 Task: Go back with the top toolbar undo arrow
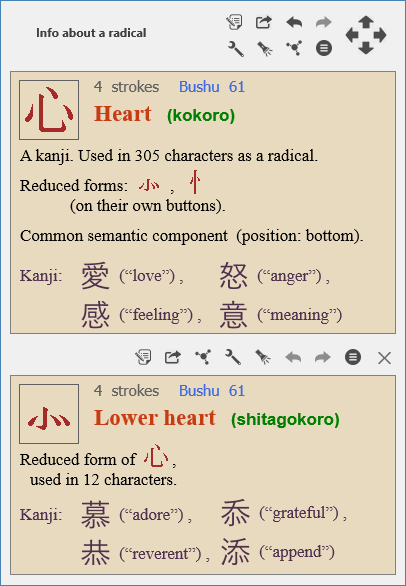coord(294,22)
